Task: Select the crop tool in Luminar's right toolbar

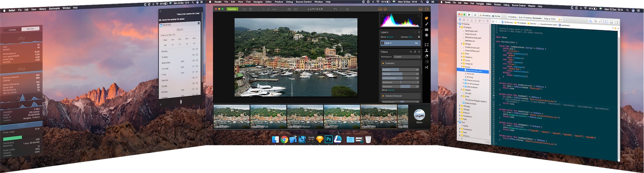Action: tap(427, 45)
